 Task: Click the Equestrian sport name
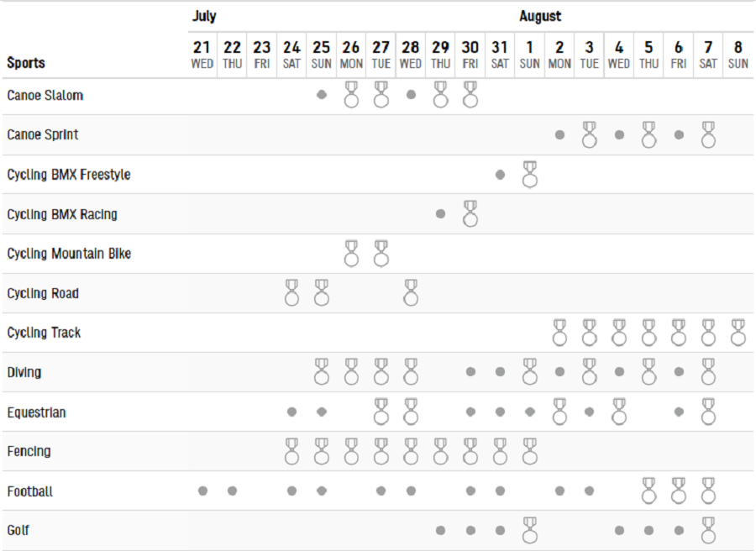37,412
